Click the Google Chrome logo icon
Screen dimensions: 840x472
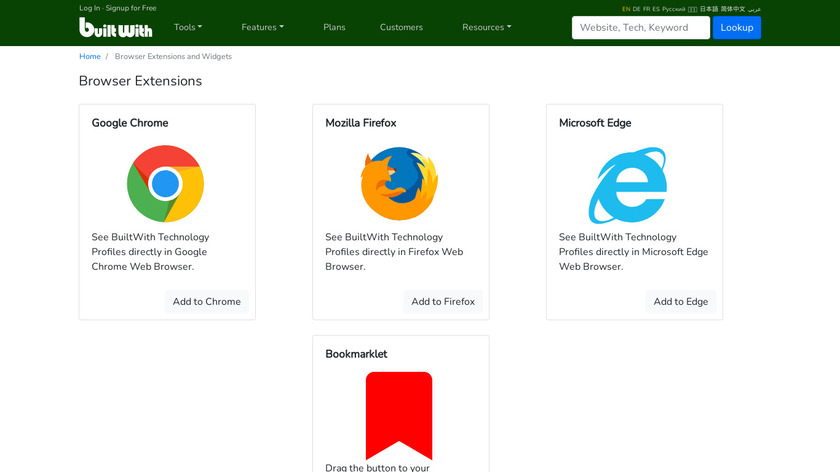[166, 184]
